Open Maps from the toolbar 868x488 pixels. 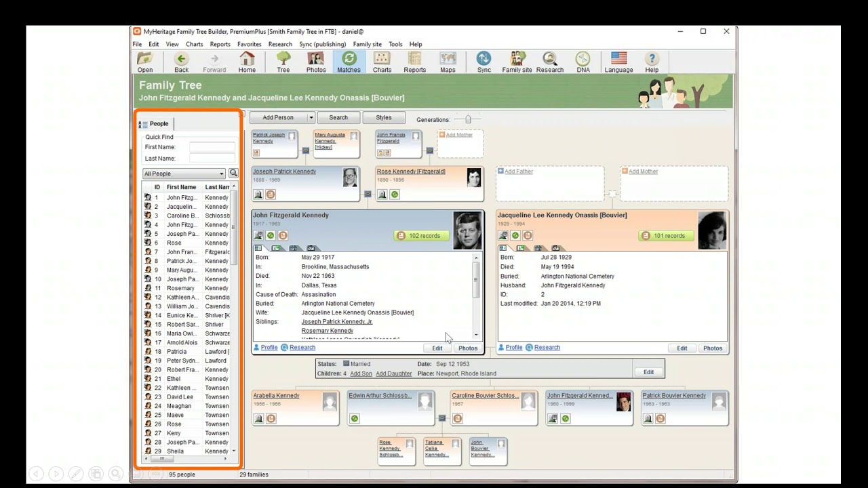pos(448,62)
